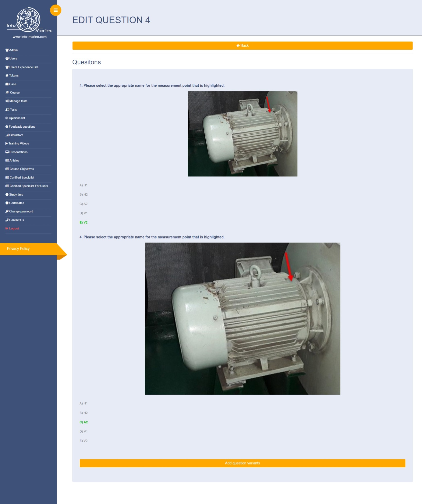Click Add question variants button
The image size is (422, 504).
pos(242,463)
